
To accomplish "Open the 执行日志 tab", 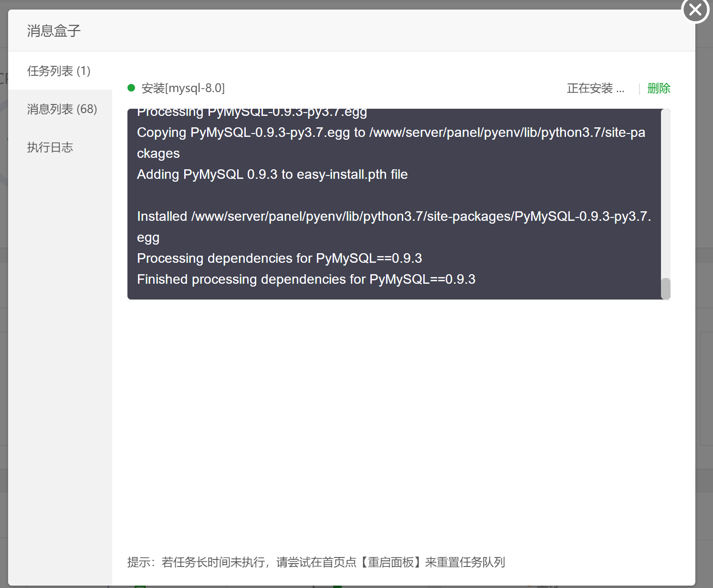I will point(60,147).
